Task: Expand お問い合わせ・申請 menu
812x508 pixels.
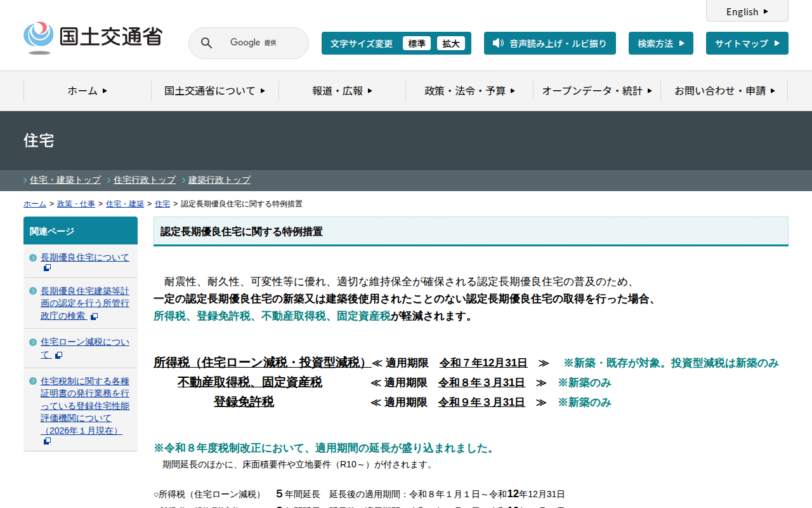Action: tap(724, 91)
